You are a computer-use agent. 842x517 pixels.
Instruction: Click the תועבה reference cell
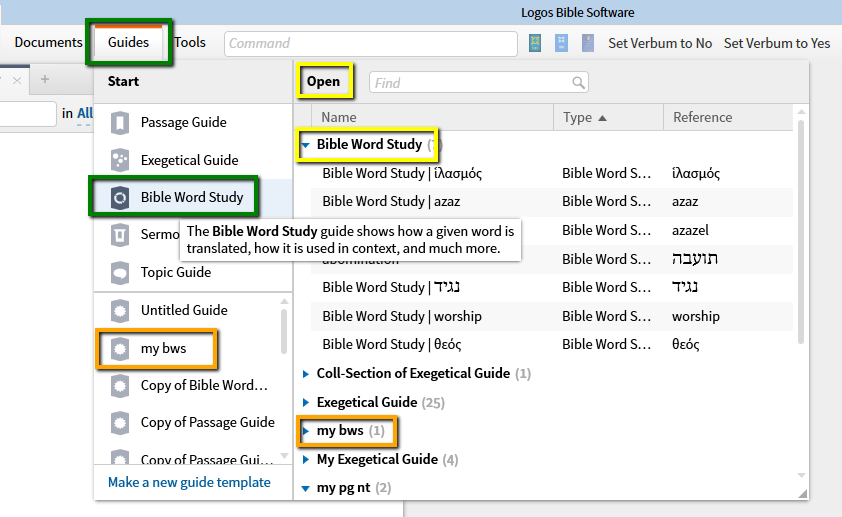pos(694,259)
